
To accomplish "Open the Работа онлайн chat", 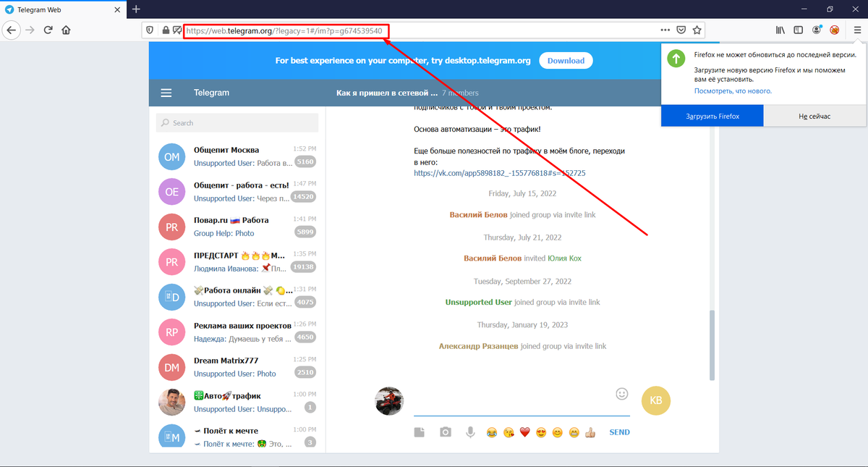I will 237,297.
